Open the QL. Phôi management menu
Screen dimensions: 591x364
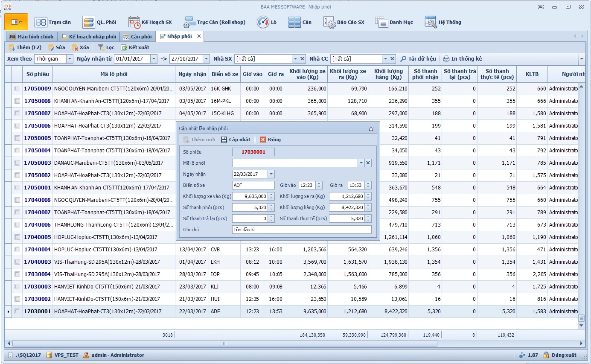99,22
